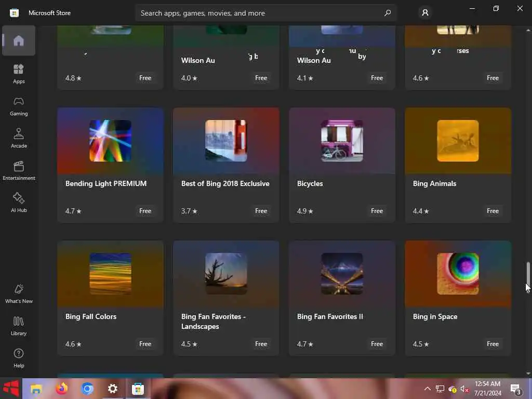Click Free on the Bing Animals card
Image resolution: width=532 pixels, height=399 pixels.
pos(493,211)
